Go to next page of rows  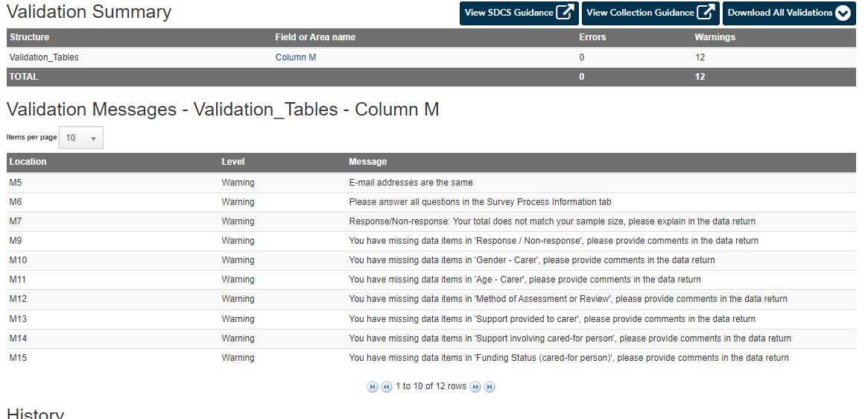[x=475, y=387]
